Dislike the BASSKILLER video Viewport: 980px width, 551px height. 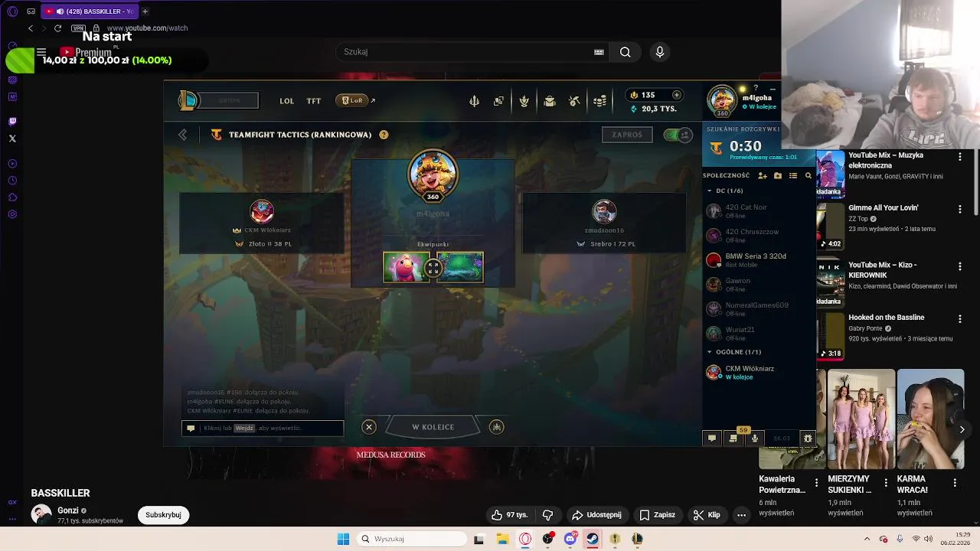(547, 515)
